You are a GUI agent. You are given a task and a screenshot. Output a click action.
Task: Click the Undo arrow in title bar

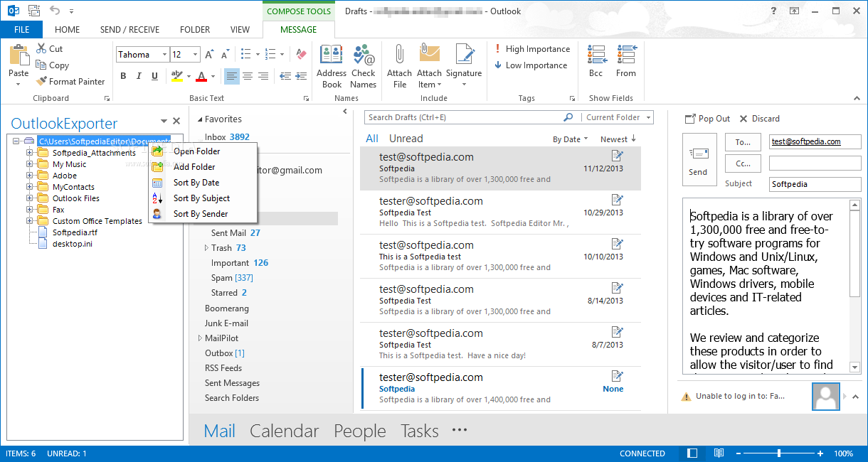55,11
